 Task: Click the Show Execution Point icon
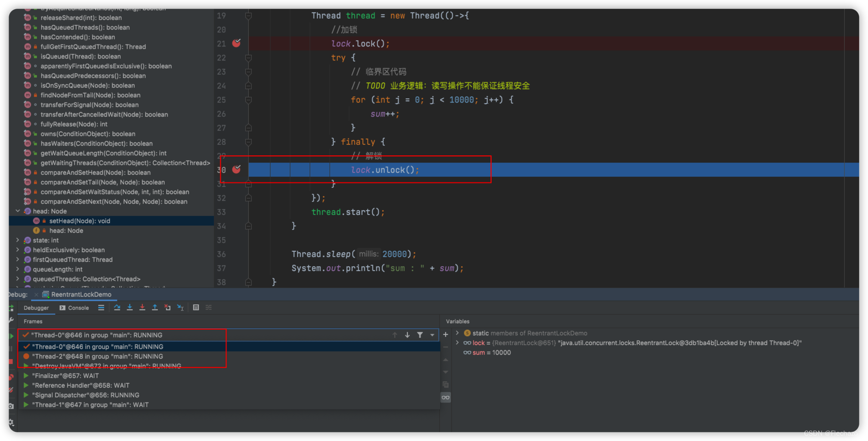click(101, 307)
